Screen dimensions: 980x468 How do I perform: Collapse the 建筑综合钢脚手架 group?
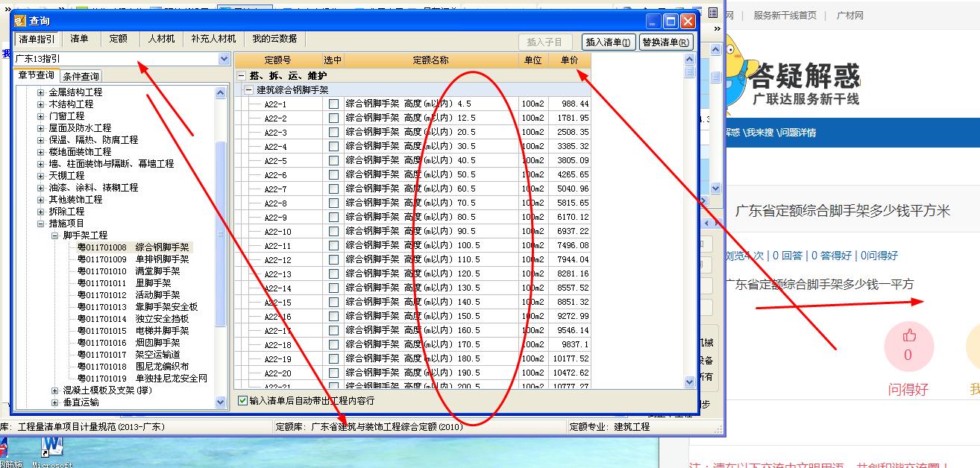pyautogui.click(x=249, y=90)
